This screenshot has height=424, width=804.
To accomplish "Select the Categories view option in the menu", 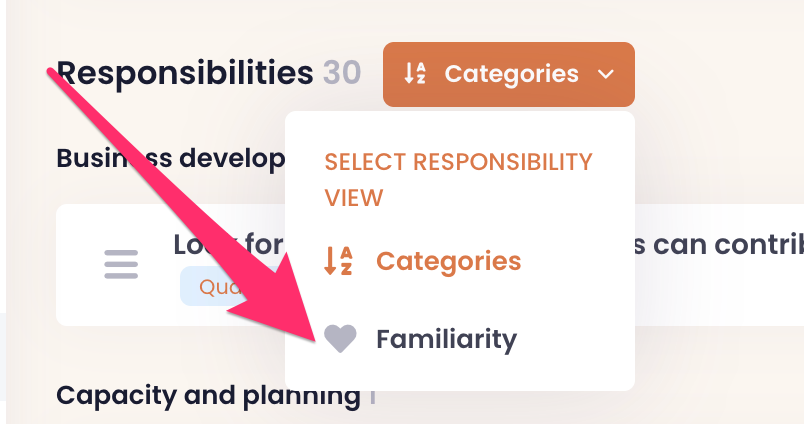I will click(448, 261).
